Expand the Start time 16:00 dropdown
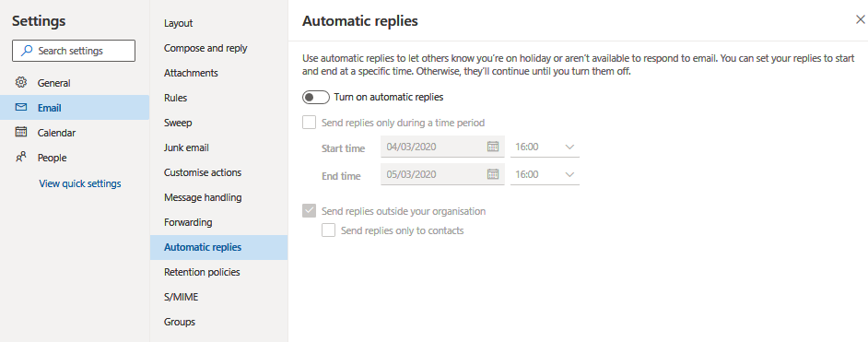Viewport: 868px width, 342px height. pyautogui.click(x=545, y=147)
